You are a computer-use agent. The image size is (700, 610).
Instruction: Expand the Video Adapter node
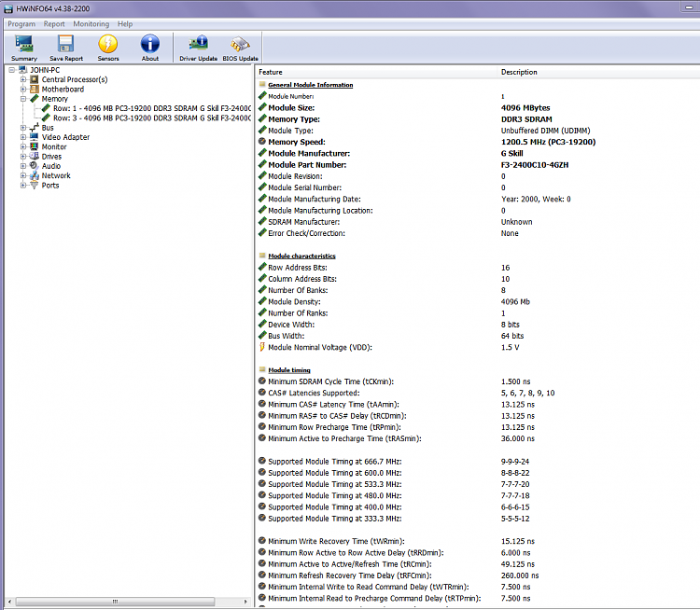pyautogui.click(x=23, y=137)
